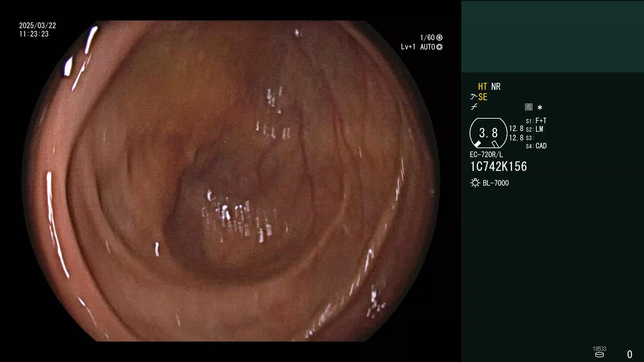Click the tone curve icon below SE
Screen dimensions: 644x362
pos(474,107)
